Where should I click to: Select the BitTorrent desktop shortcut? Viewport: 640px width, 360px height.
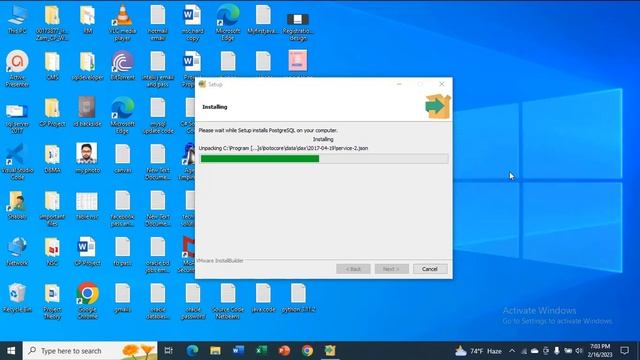click(122, 65)
